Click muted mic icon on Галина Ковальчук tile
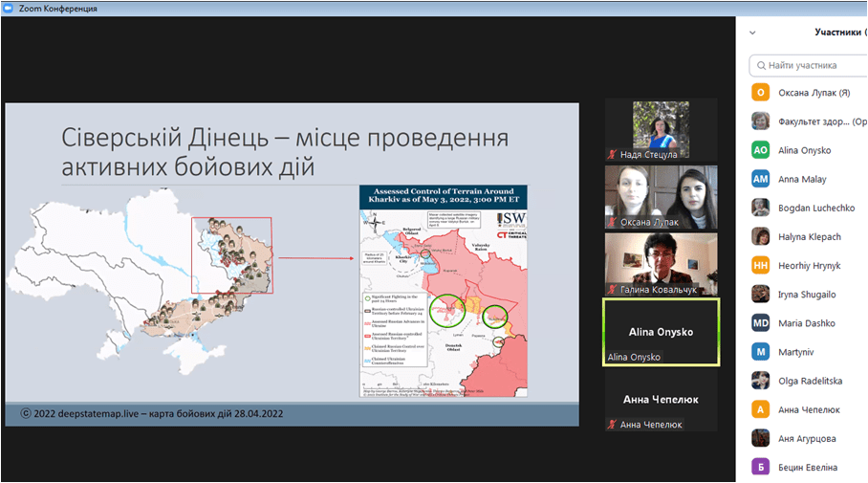The width and height of the screenshot is (868, 483). (612, 289)
